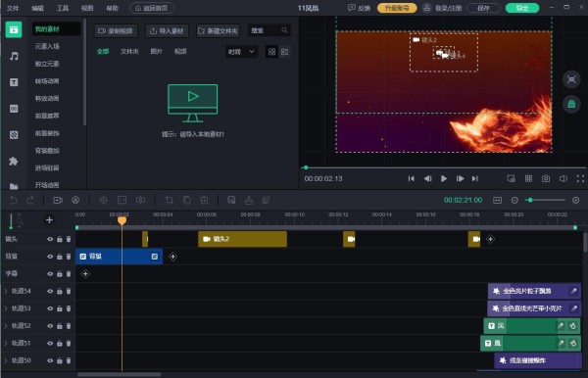Viewport: 588px width, 378px height.
Task: Play the preview
Action: (x=444, y=178)
